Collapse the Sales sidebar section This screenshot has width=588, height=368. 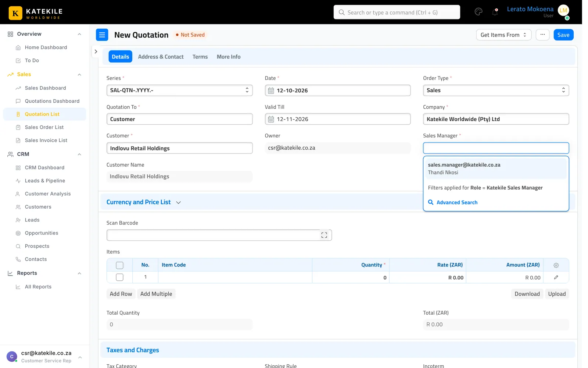[79, 75]
